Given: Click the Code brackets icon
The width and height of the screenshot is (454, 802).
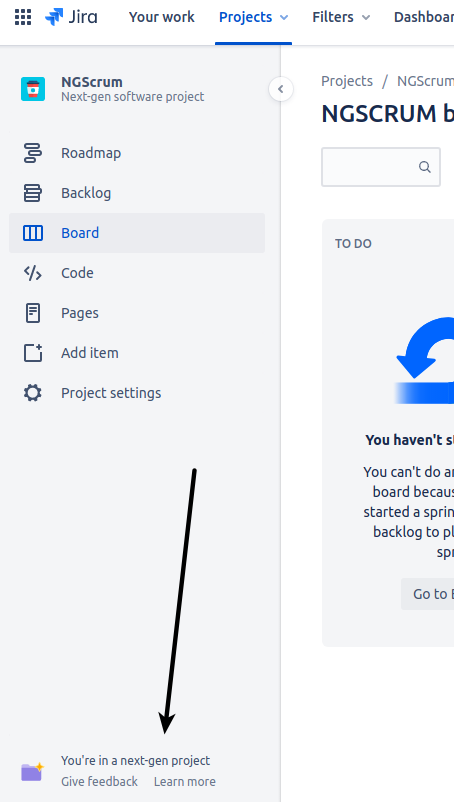Looking at the screenshot, I should coord(33,273).
